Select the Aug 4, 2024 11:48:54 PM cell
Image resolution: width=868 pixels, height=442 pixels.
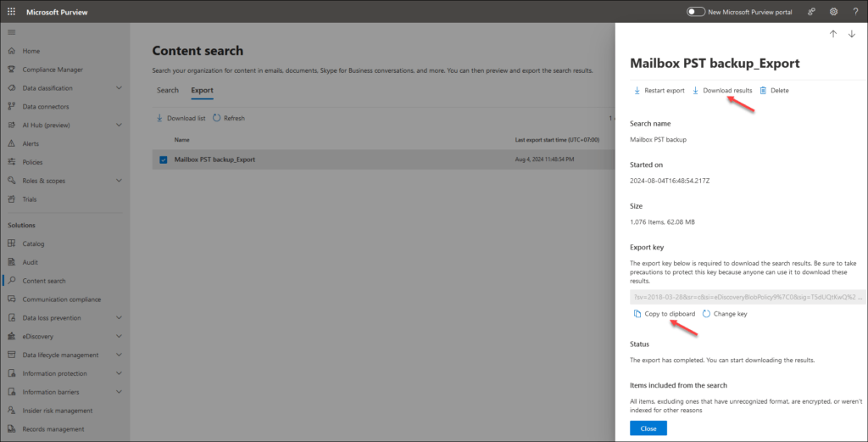coord(544,159)
